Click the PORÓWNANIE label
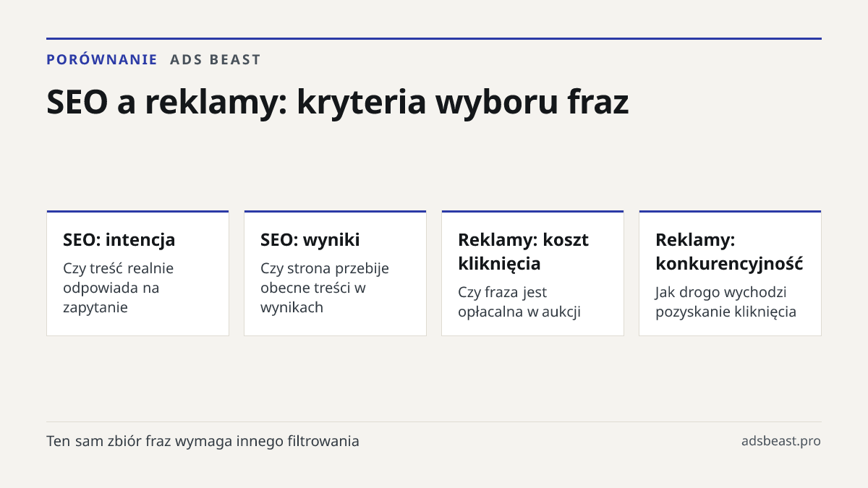The width and height of the screenshot is (868, 488). pyautogui.click(x=102, y=59)
